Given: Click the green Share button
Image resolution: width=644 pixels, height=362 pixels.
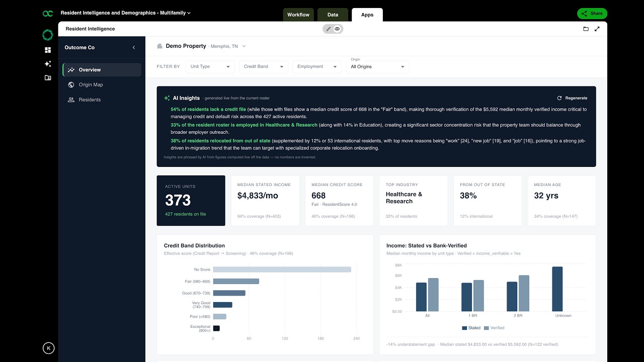Looking at the screenshot, I should [x=592, y=14].
